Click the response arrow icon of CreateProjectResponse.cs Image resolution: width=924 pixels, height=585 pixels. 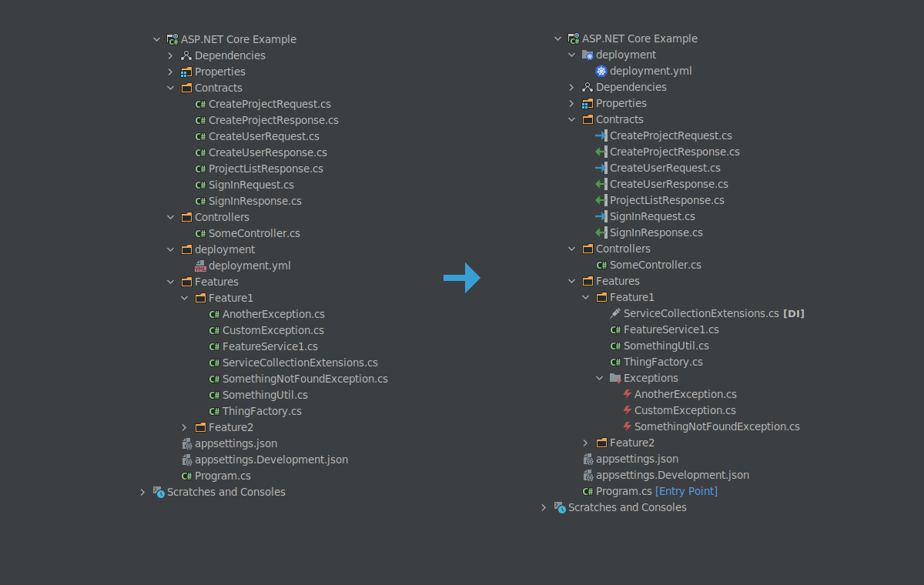pos(601,152)
